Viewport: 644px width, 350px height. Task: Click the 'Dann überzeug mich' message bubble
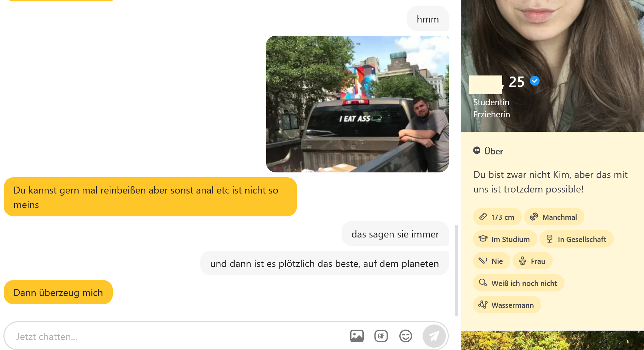pyautogui.click(x=58, y=293)
